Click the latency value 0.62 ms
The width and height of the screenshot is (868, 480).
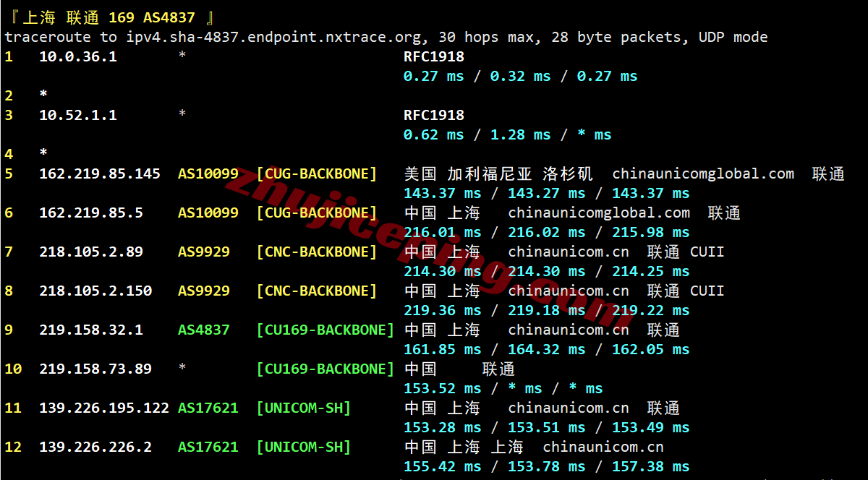tap(434, 134)
